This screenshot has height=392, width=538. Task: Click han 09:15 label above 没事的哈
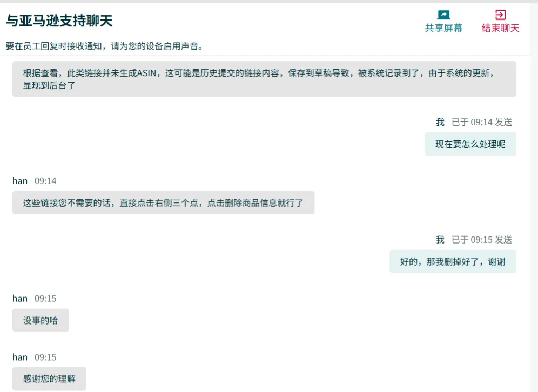[35, 299]
